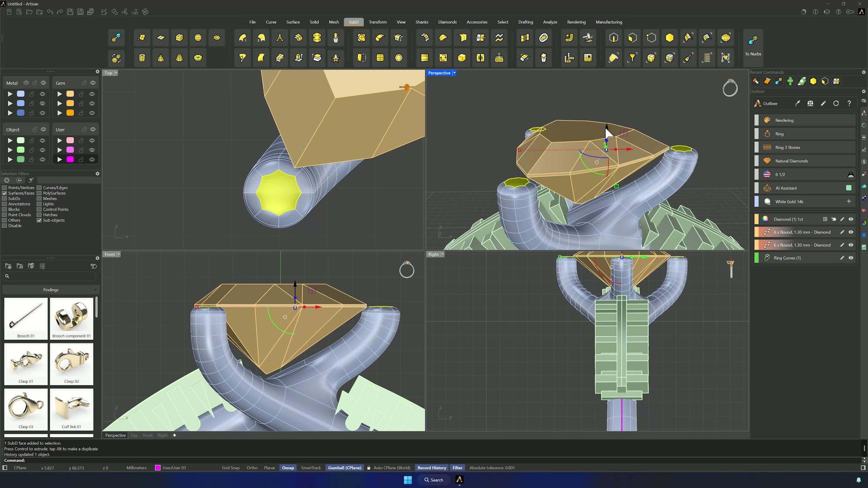Click the Filter status bar button
Screen dimensions: 868x488
(457, 468)
